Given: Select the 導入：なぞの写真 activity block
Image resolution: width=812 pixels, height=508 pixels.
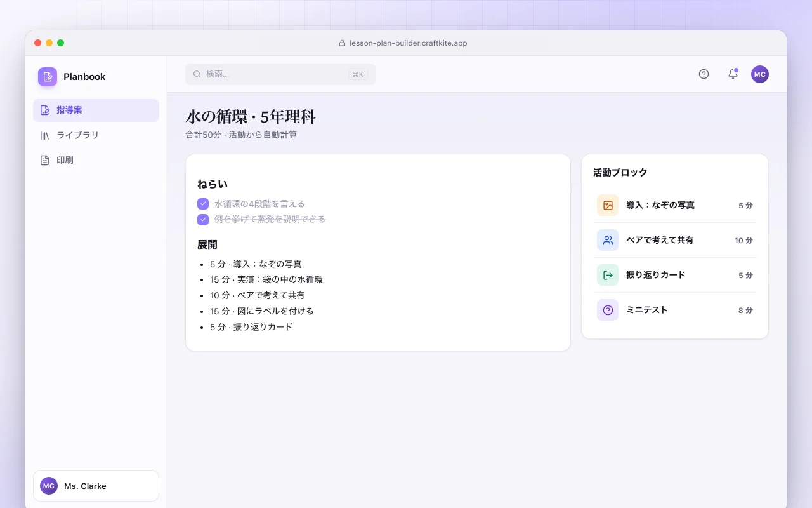Looking at the screenshot, I should pyautogui.click(x=675, y=205).
